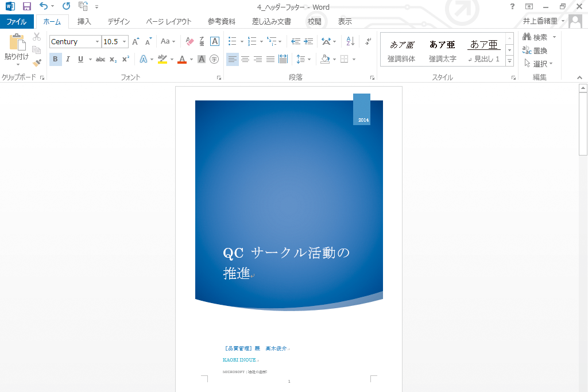Click the Cut scissors icon
The image size is (588, 392).
tap(37, 37)
